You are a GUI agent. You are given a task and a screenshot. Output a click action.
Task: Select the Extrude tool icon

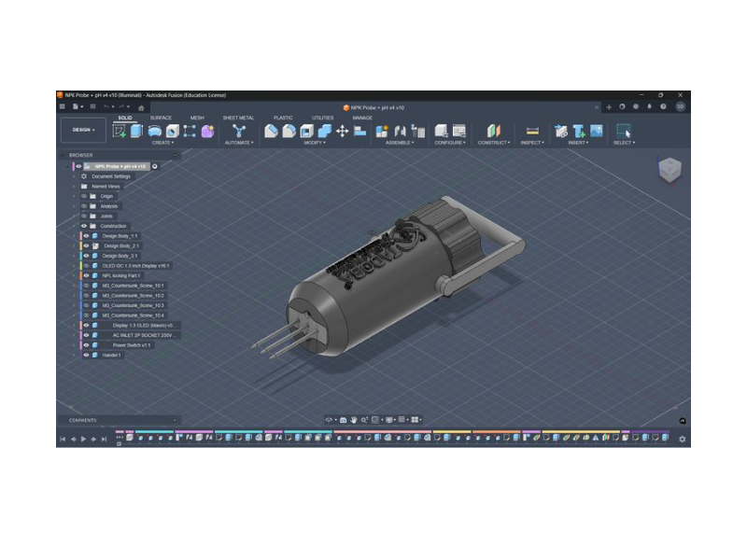pyautogui.click(x=136, y=131)
